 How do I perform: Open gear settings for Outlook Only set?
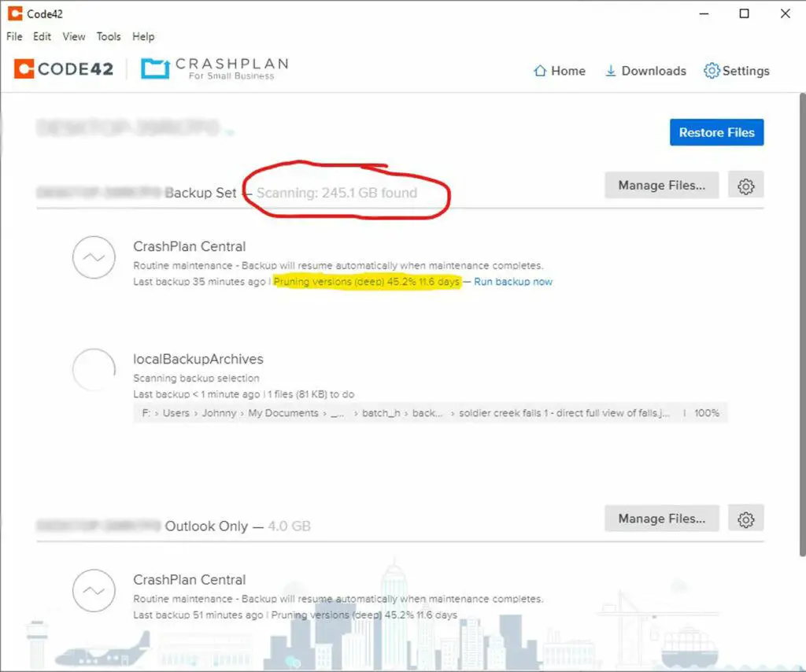click(746, 519)
